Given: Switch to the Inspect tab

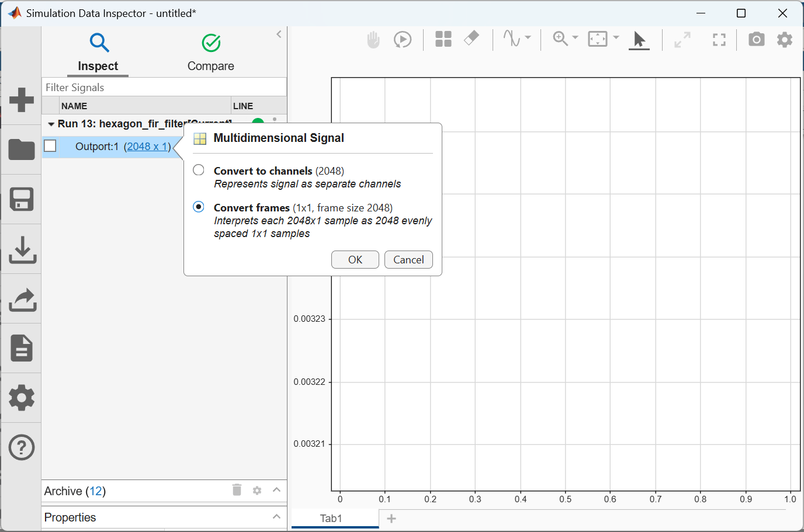Looking at the screenshot, I should [98, 53].
